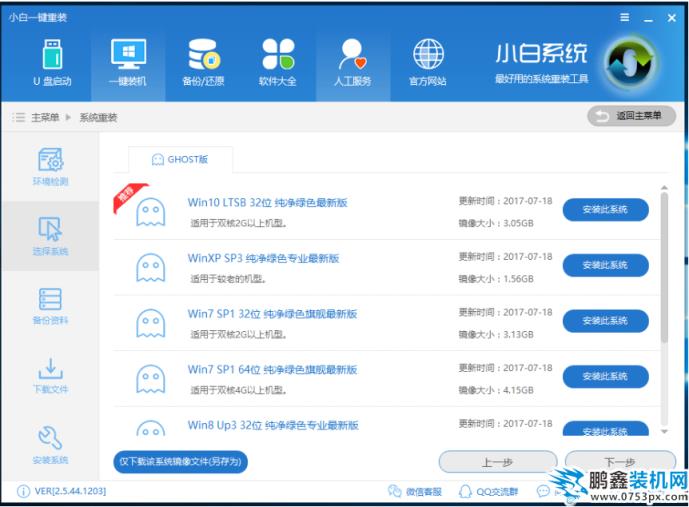Viewport: 689px width, 507px height.
Task: Click the ghost icon beside Win10 LTSB
Action: [x=151, y=212]
